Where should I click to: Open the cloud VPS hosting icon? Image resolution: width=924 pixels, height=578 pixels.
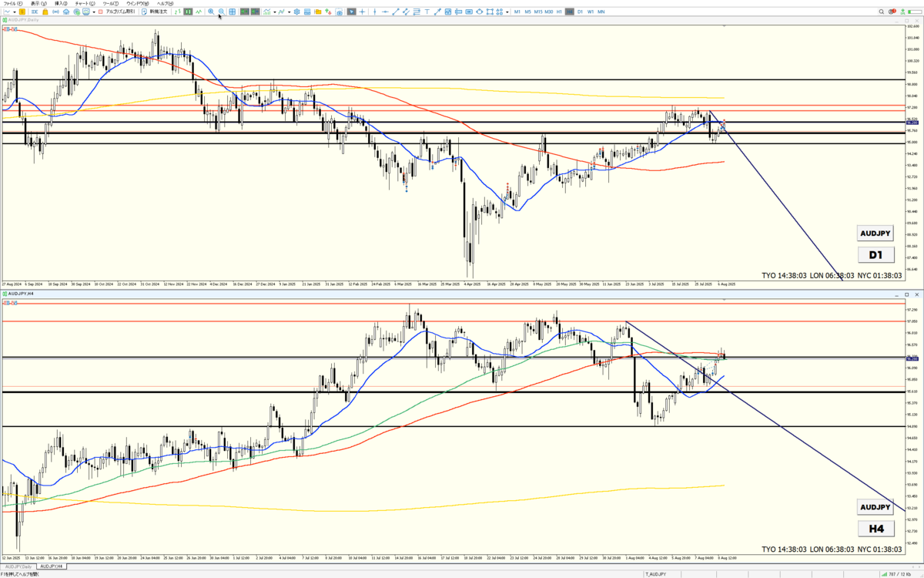point(66,12)
